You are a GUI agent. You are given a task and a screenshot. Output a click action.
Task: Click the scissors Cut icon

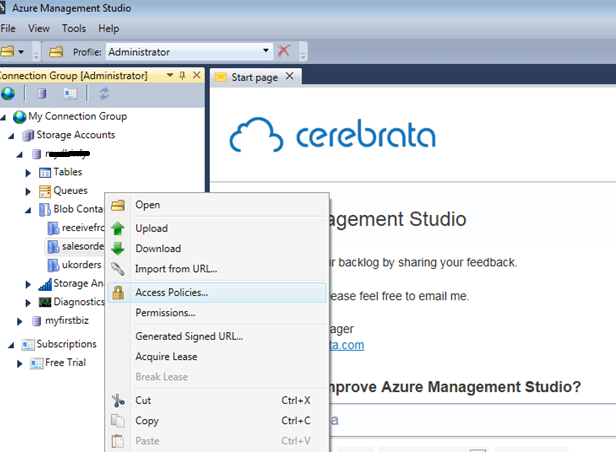tap(118, 400)
